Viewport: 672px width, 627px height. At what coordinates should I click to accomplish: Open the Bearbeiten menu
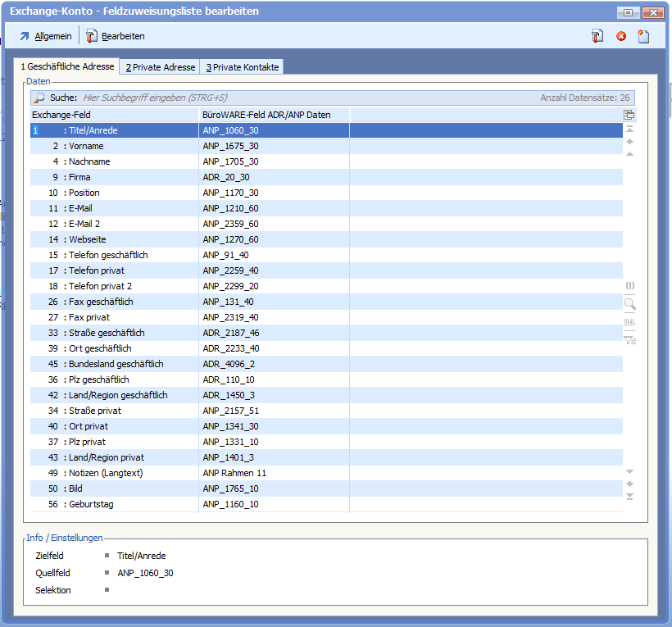click(116, 36)
